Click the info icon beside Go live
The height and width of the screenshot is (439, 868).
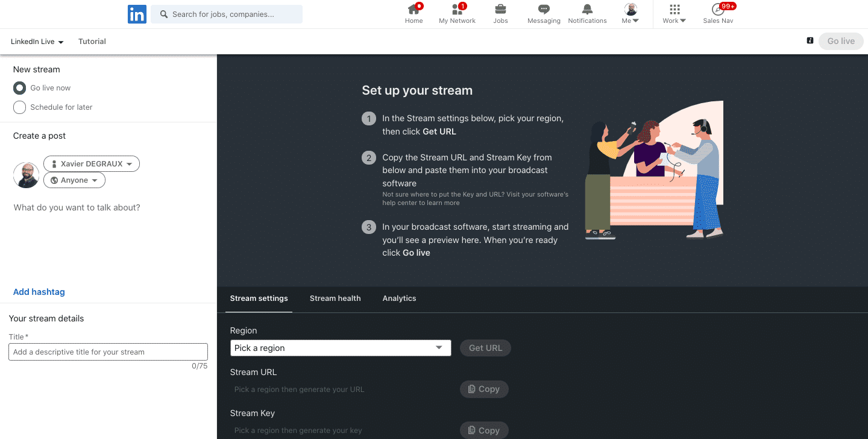tap(810, 40)
